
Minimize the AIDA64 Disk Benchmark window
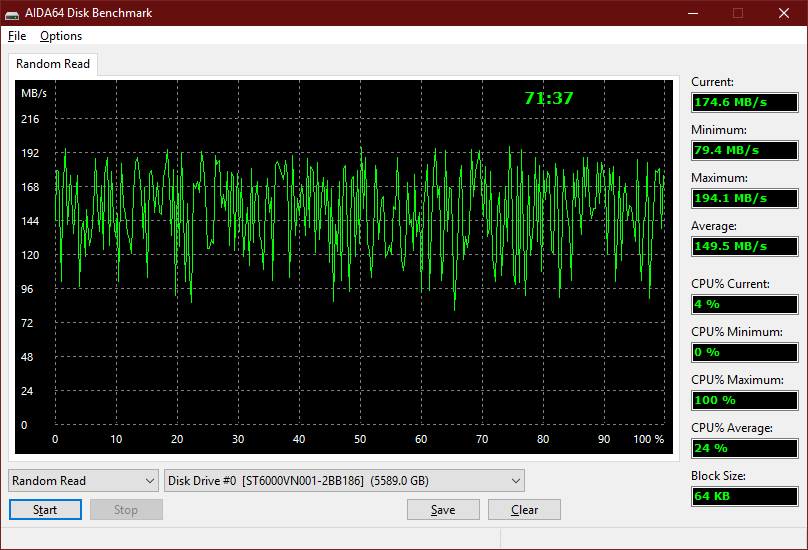(x=693, y=13)
